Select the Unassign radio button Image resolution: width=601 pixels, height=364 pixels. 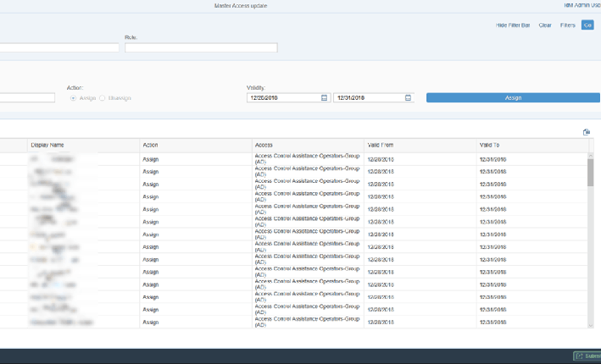coord(102,98)
